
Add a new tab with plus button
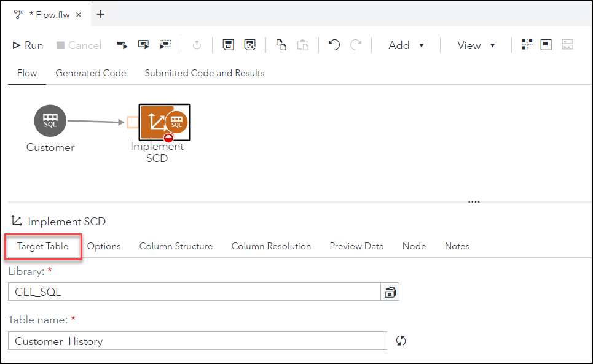pos(101,14)
